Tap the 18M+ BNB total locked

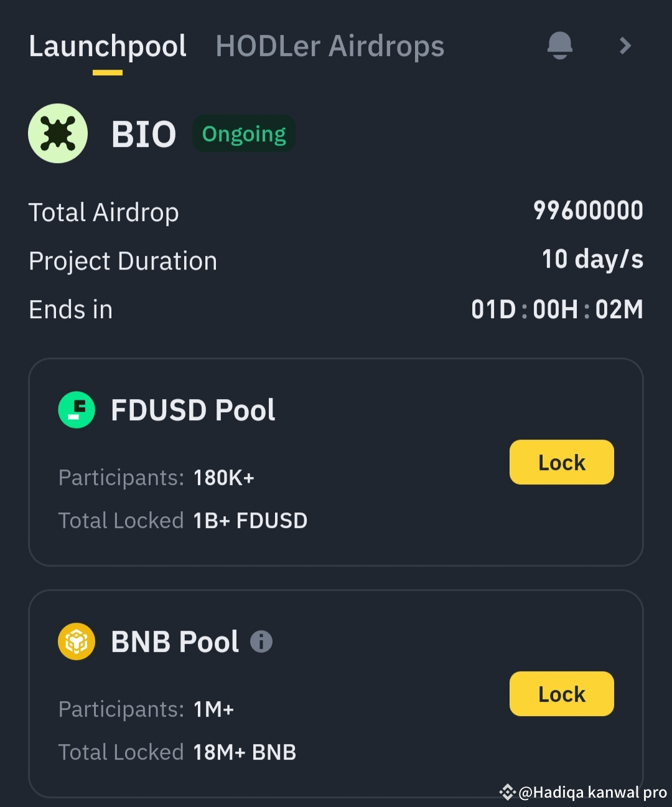245,752
